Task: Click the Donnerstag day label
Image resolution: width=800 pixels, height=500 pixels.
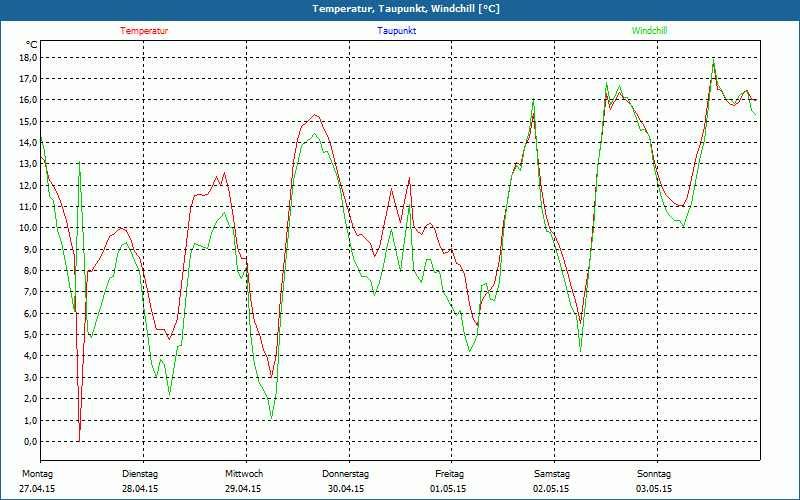Action: (x=345, y=474)
